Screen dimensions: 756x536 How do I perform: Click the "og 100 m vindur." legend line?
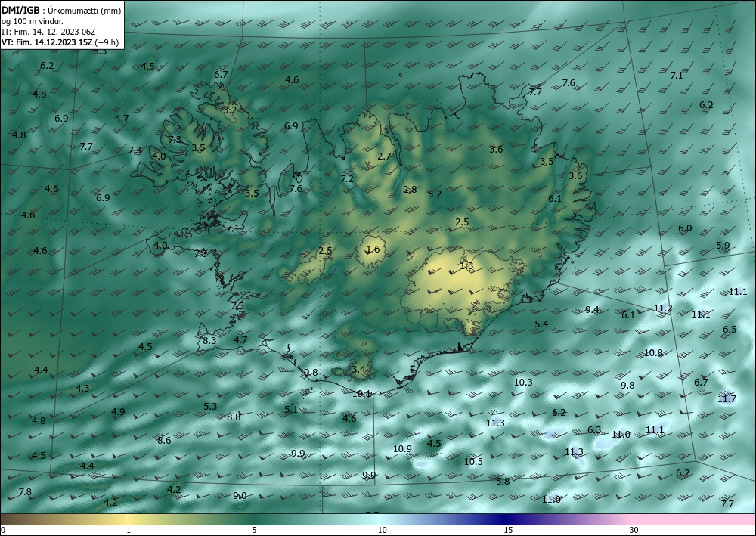(32, 21)
